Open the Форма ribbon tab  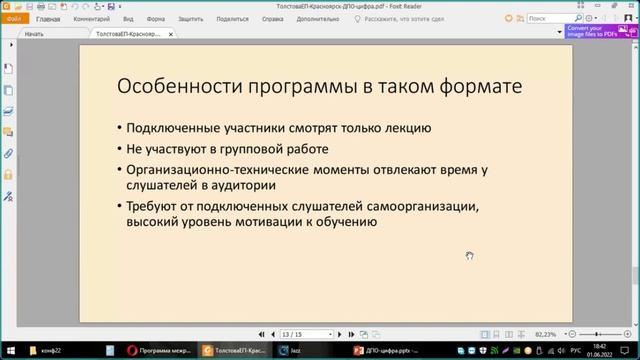156,19
